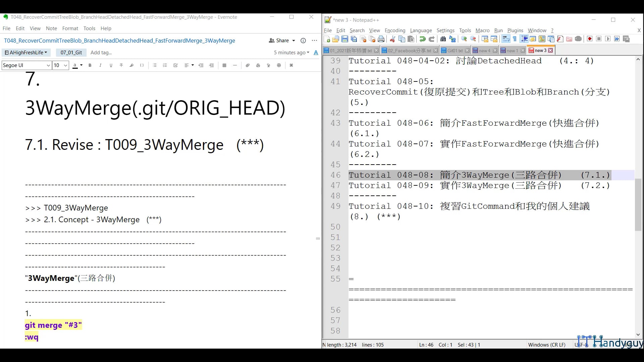Click the Undo arrow in Notepad++ toolbar
Screen dimensions: 644x362
coord(423,39)
